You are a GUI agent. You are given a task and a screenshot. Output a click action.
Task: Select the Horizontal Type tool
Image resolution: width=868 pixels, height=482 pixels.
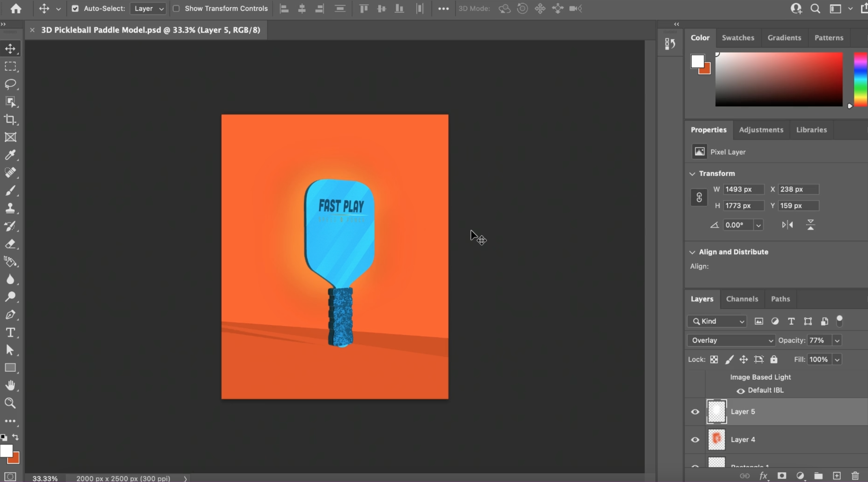(x=10, y=333)
